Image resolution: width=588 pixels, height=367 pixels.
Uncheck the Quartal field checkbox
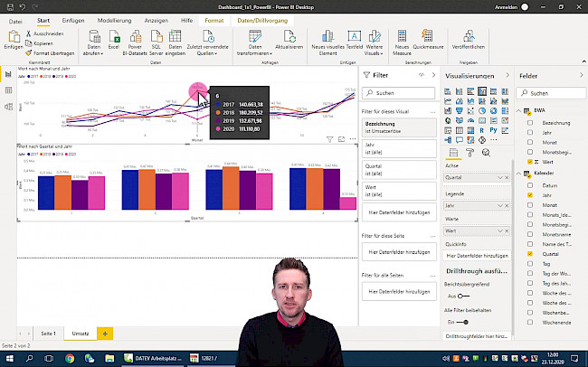(x=529, y=254)
